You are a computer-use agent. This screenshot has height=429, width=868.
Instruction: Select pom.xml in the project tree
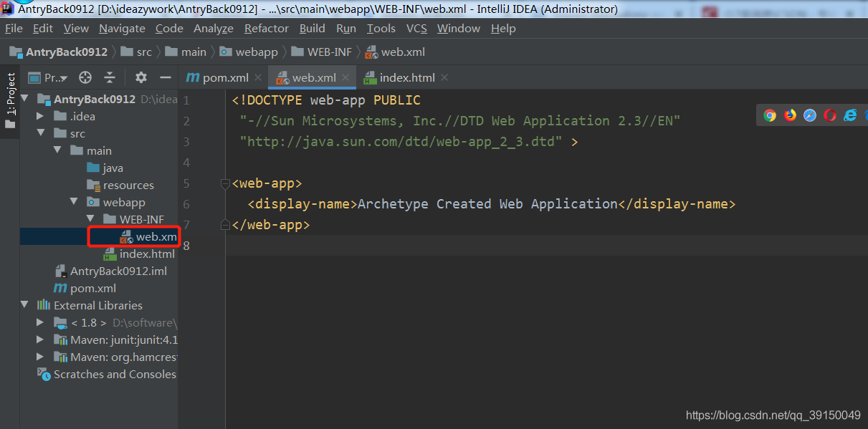tap(85, 288)
